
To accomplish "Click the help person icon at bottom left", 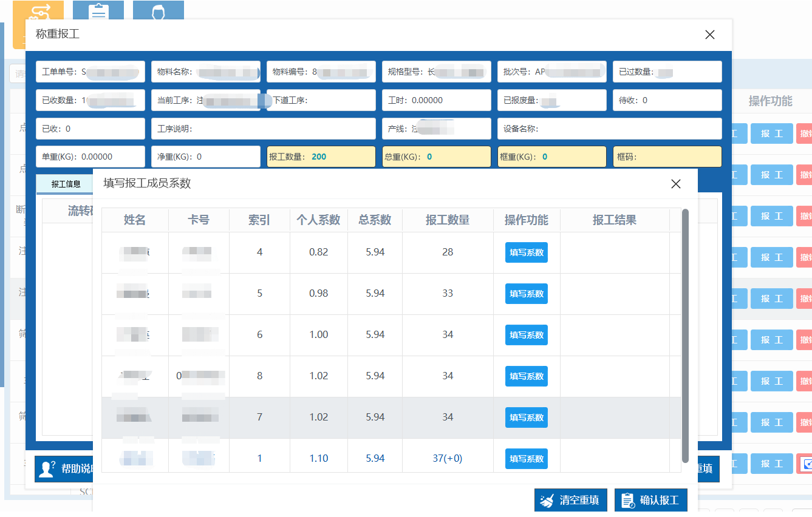I will pyautogui.click(x=47, y=469).
